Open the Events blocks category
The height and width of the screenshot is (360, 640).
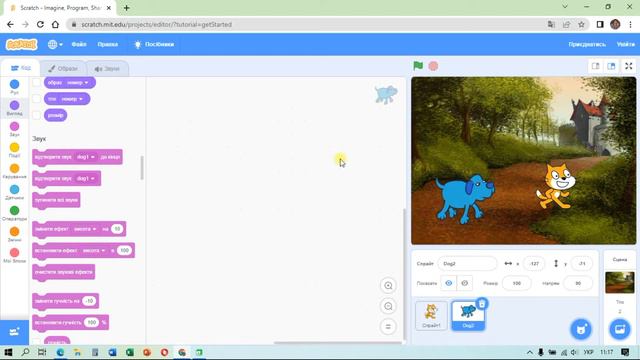click(14, 150)
